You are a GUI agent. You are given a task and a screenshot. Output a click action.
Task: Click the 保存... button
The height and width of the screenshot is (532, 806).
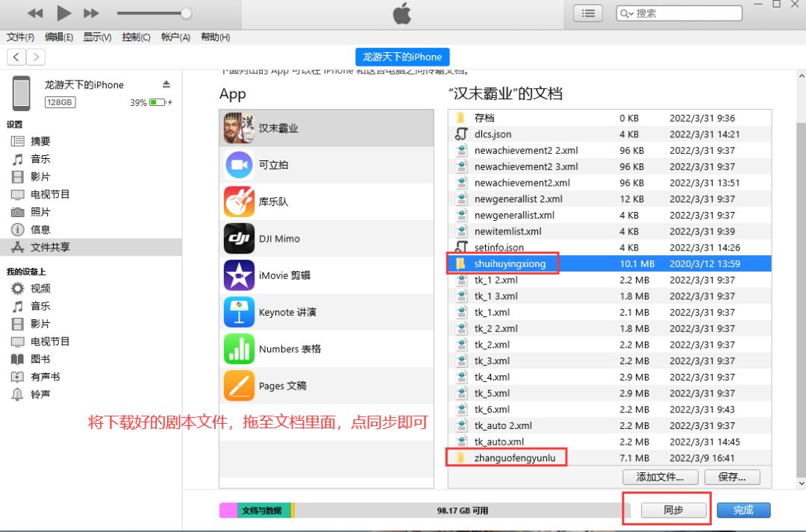[x=731, y=477]
